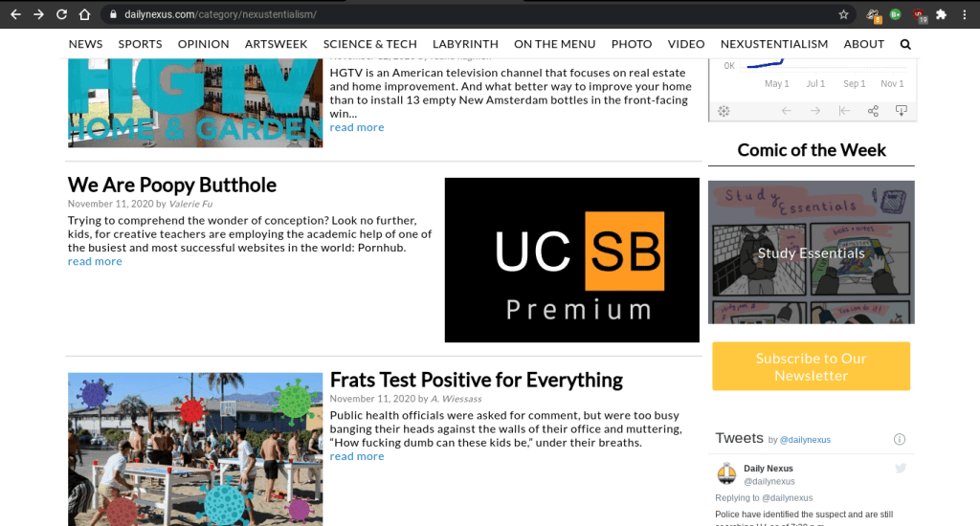
Task: Open the Study Essentials comic thumbnail
Action: coord(811,252)
